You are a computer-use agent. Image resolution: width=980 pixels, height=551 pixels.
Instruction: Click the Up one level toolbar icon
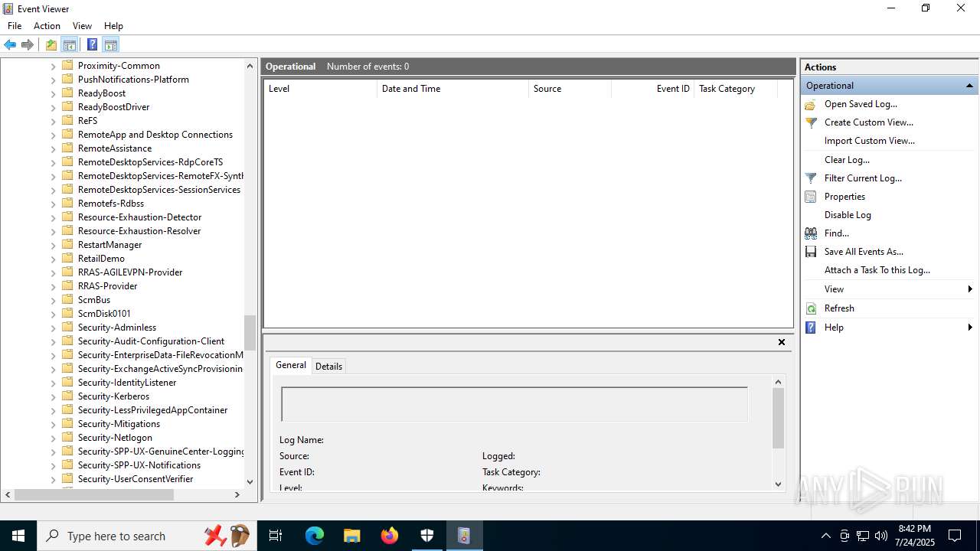point(51,44)
